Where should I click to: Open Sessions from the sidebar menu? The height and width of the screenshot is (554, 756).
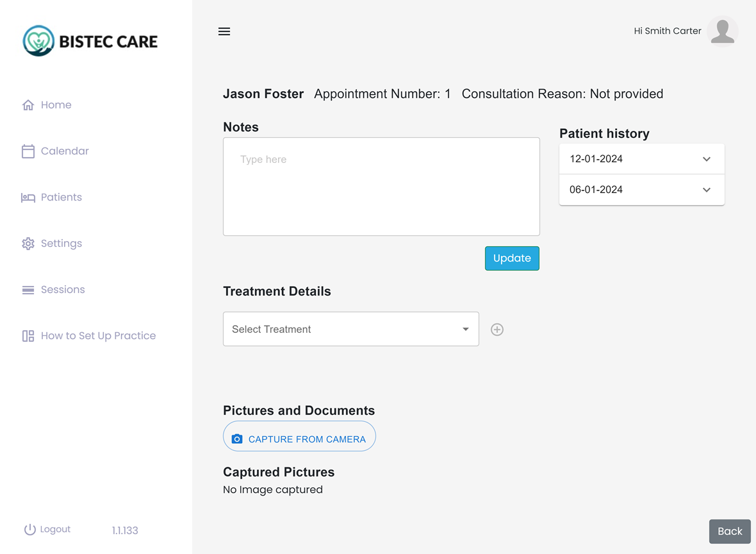pyautogui.click(x=63, y=290)
